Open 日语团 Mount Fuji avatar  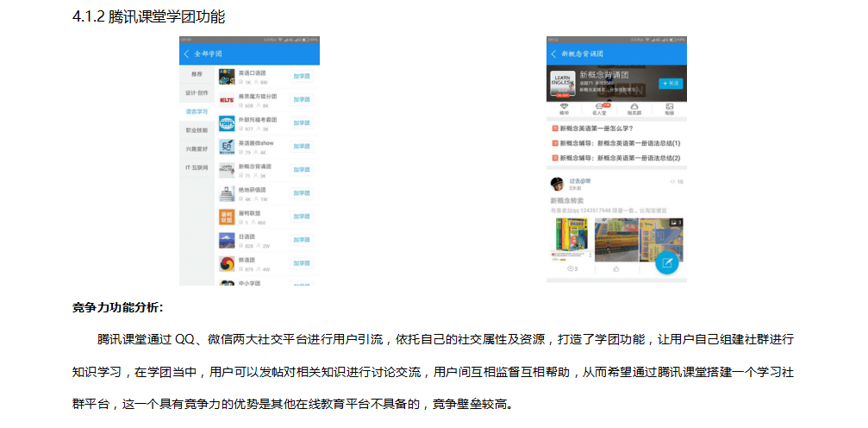tap(227, 240)
